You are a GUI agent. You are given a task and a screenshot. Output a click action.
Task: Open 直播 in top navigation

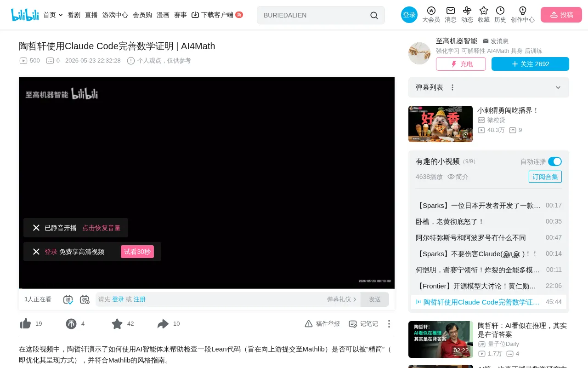[91, 15]
